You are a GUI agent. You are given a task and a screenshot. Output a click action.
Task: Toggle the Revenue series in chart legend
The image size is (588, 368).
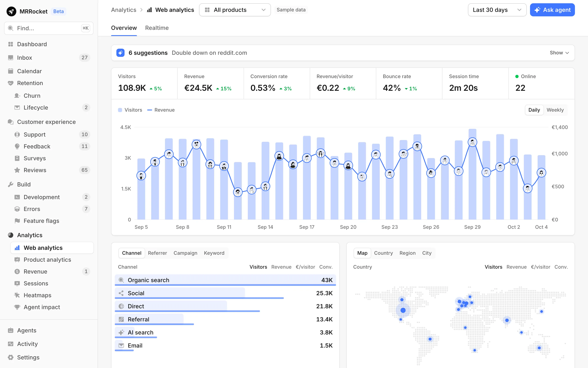[161, 110]
